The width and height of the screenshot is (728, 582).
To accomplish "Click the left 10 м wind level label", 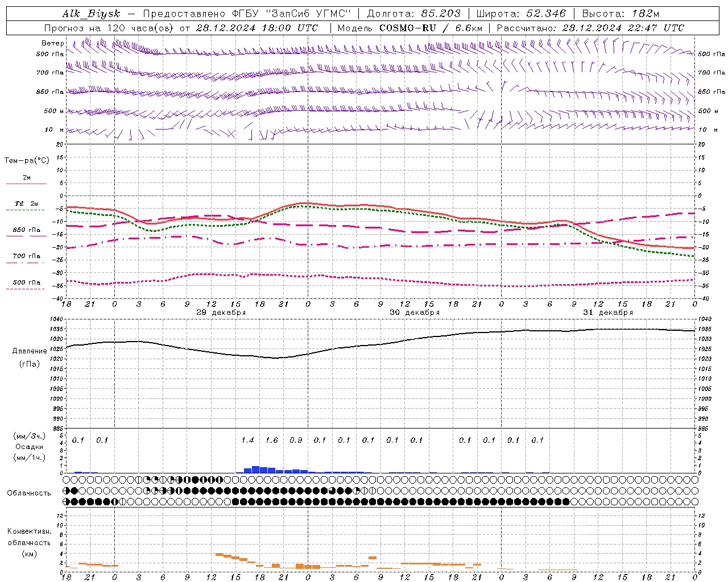I will point(55,130).
